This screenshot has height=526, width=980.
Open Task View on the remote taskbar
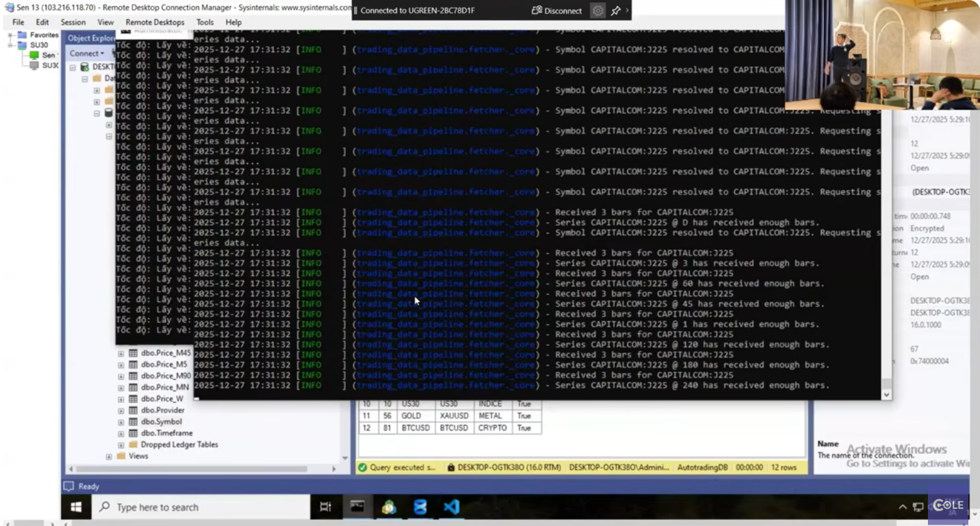pos(325,507)
